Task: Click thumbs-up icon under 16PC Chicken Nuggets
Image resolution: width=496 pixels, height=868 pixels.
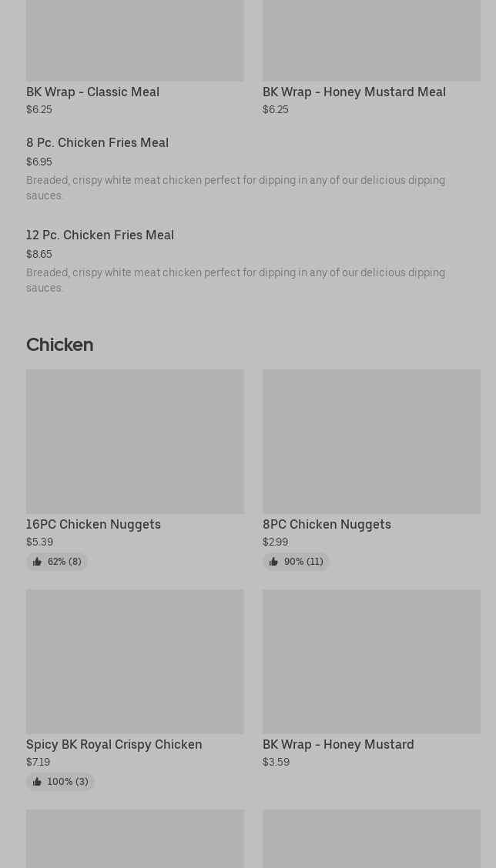Action: [37, 562]
